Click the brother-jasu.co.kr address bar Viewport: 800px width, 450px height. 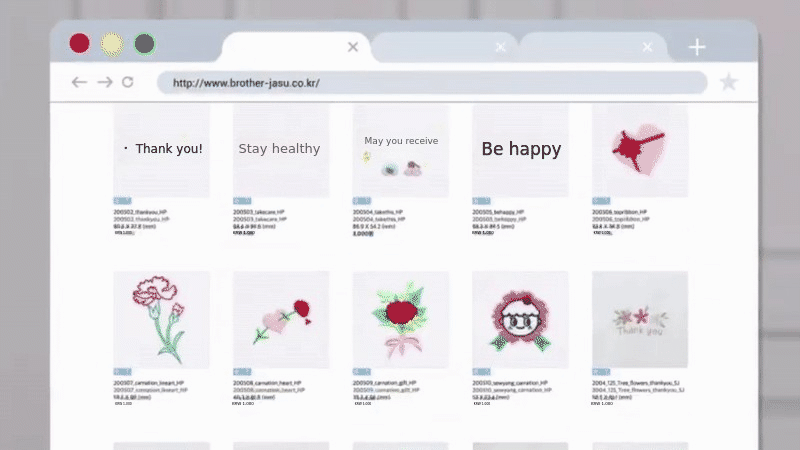click(x=432, y=83)
